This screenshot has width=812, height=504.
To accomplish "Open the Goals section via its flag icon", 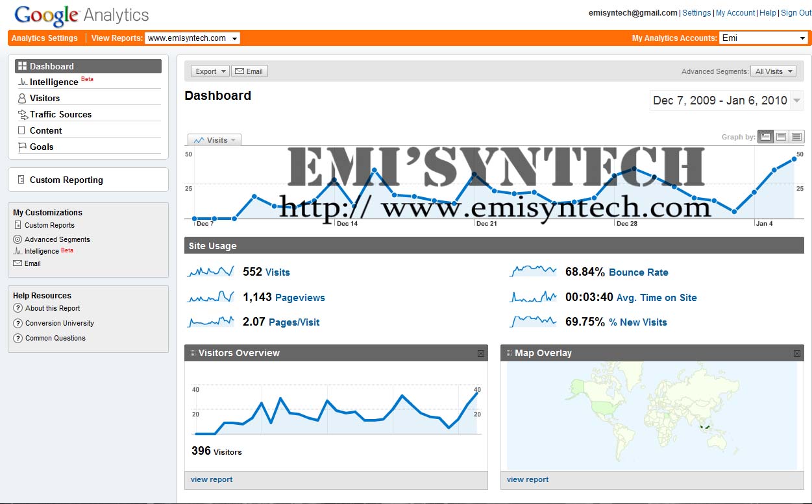I will pos(21,147).
